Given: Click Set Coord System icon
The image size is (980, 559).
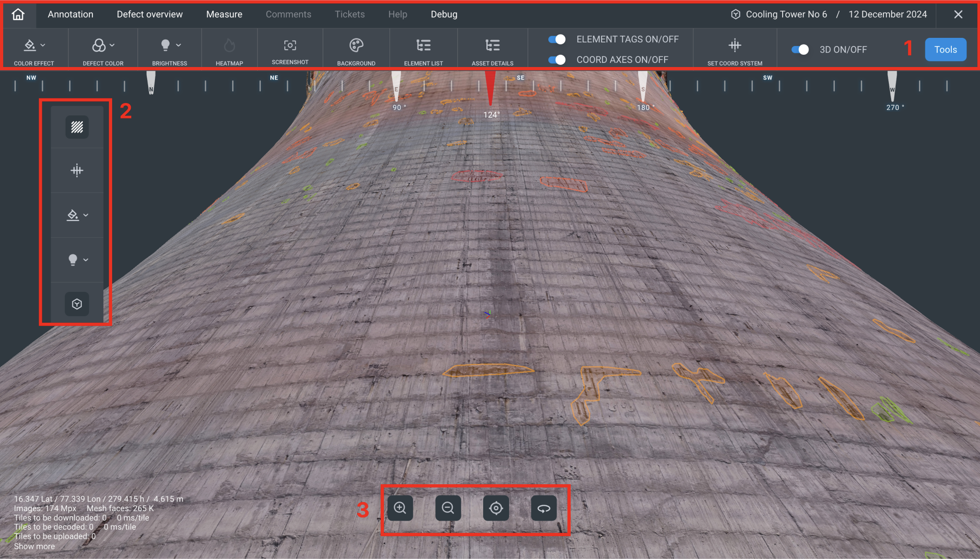Looking at the screenshot, I should [x=734, y=46].
